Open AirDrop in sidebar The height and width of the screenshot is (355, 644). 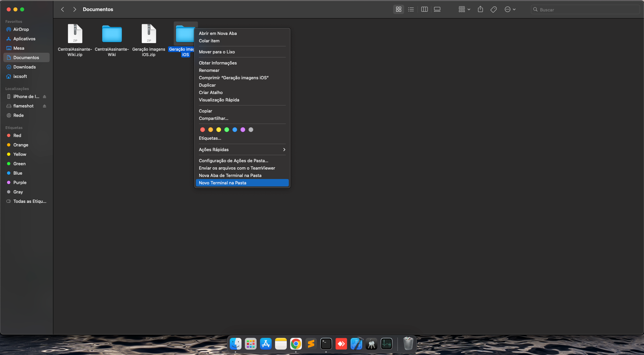pyautogui.click(x=26, y=30)
